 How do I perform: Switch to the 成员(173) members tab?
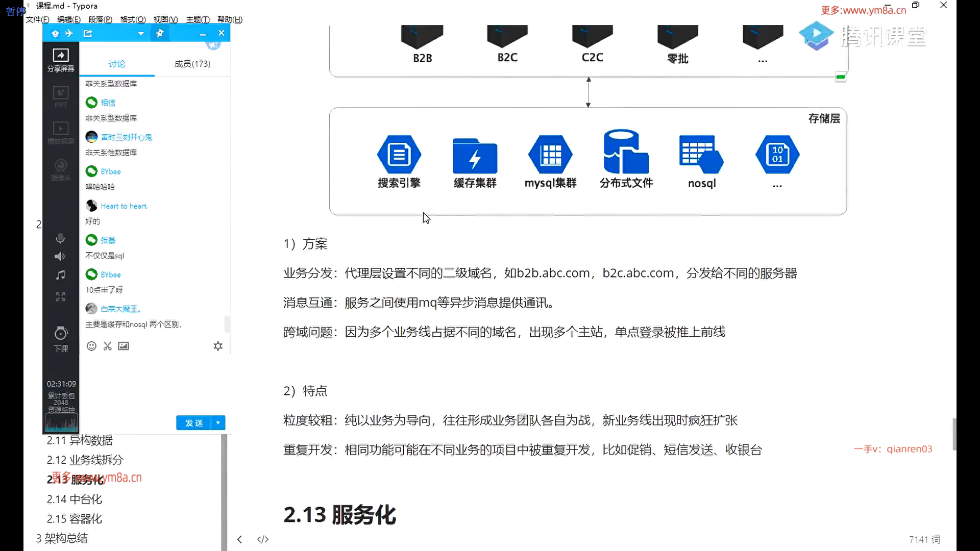point(192,64)
